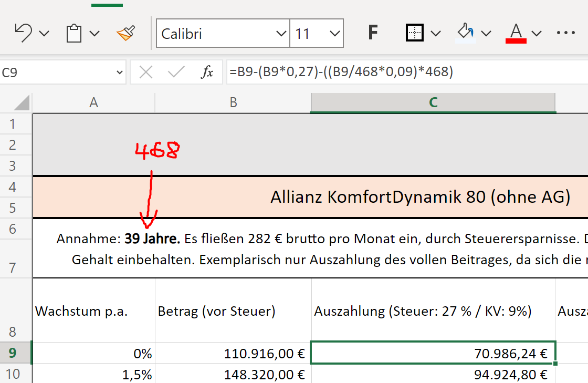Click the Undo arrow icon

[x=23, y=33]
